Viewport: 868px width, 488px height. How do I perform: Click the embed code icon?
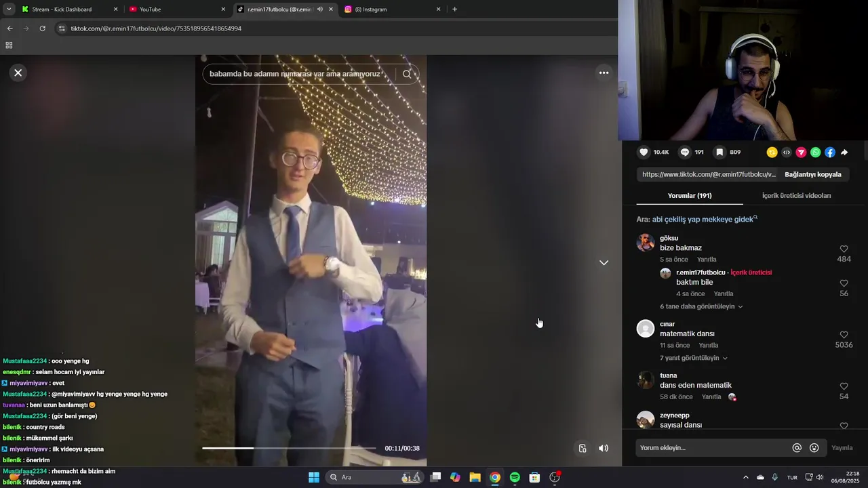(787, 152)
